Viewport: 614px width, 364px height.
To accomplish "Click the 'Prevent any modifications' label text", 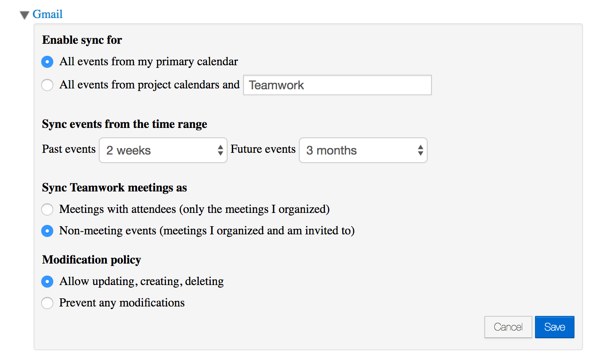I will coord(122,303).
